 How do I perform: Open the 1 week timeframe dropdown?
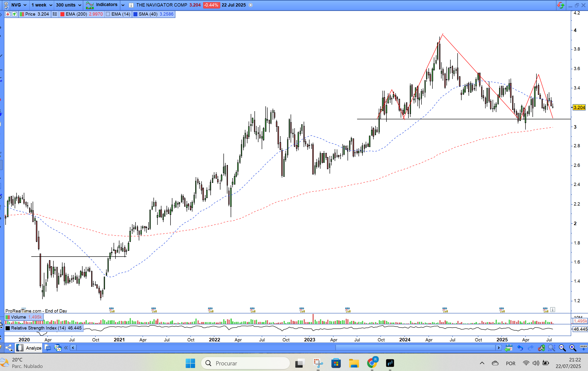tap(42, 5)
